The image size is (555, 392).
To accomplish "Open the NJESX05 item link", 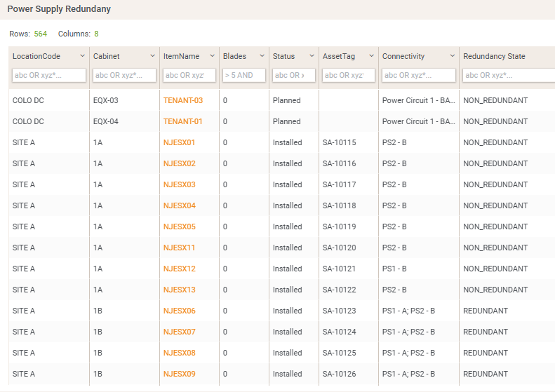I will (180, 227).
